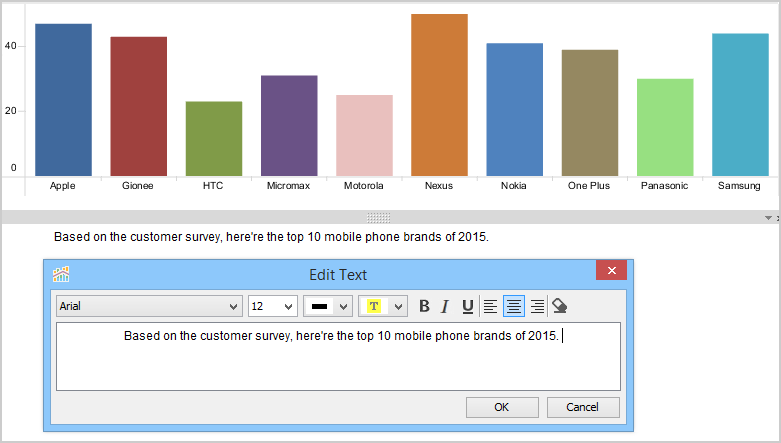Click the collapse arrow on the splitter bar
Viewport: 781px width, 443px height.
pos(768,218)
